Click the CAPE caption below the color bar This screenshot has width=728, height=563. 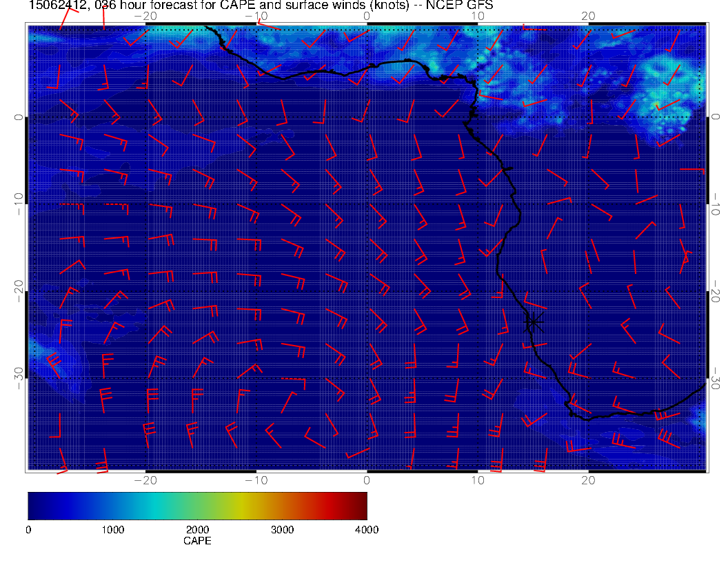pos(197,541)
